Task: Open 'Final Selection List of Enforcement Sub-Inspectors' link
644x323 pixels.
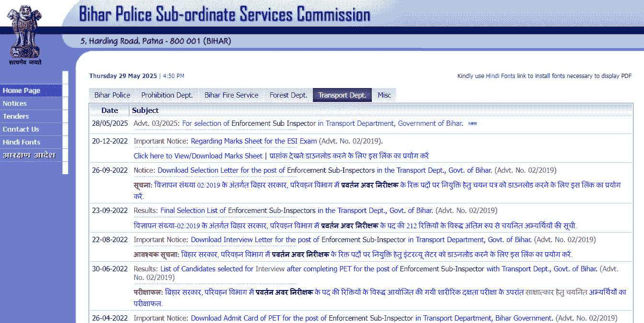Action: click(297, 211)
